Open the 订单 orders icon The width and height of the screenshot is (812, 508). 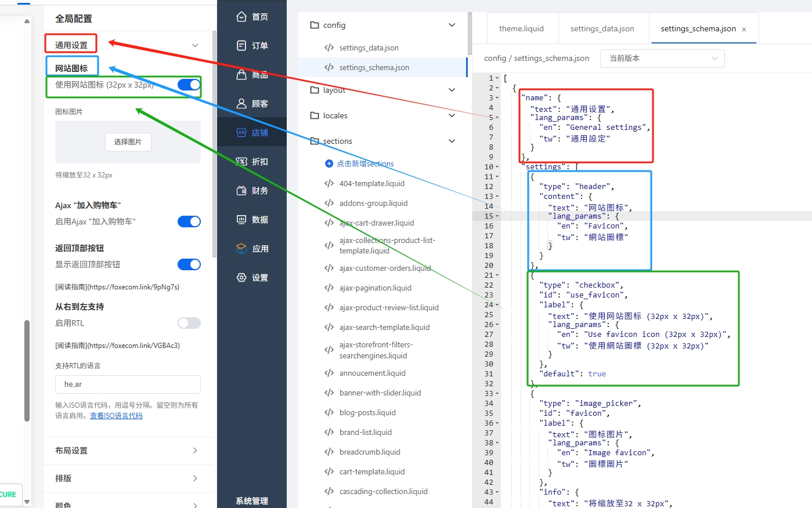pos(241,46)
